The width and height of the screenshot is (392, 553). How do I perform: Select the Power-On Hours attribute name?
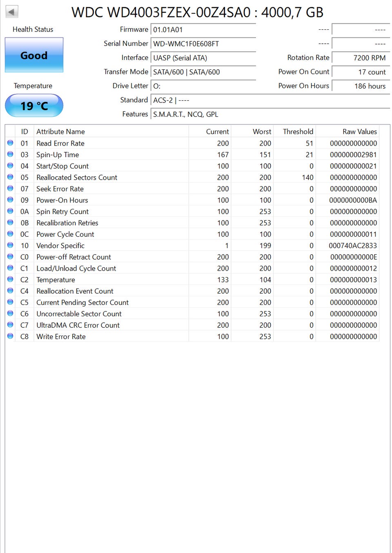point(62,200)
